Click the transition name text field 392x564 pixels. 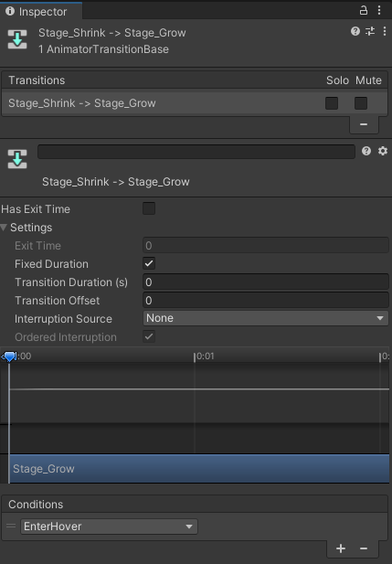[196, 152]
